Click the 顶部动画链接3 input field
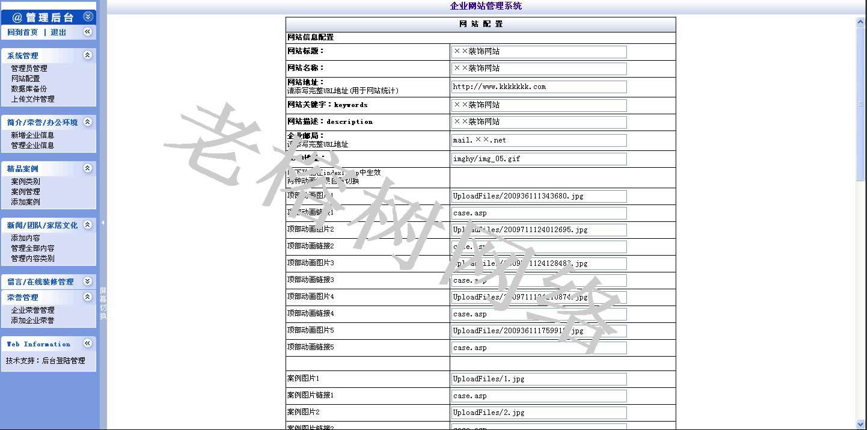 coord(539,280)
